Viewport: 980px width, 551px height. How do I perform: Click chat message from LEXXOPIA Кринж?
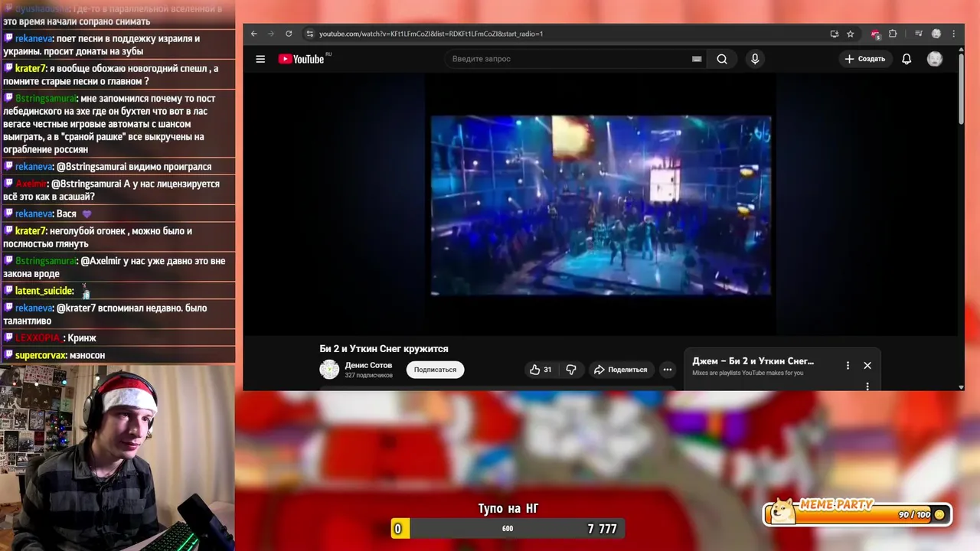point(118,337)
